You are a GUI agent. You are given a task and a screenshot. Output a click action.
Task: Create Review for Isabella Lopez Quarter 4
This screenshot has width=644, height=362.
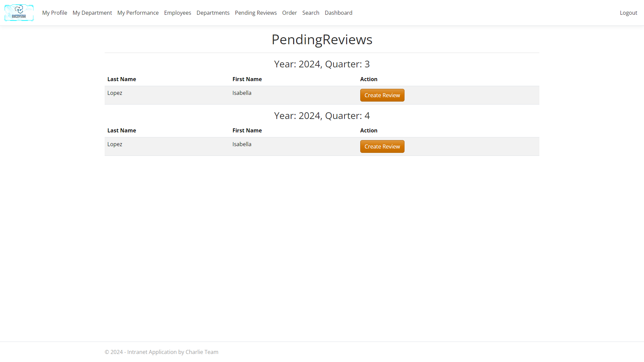pyautogui.click(x=382, y=146)
